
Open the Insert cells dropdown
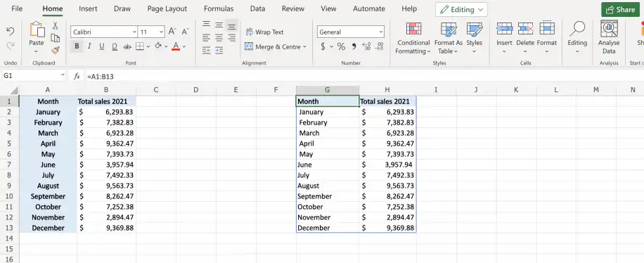coord(504,37)
